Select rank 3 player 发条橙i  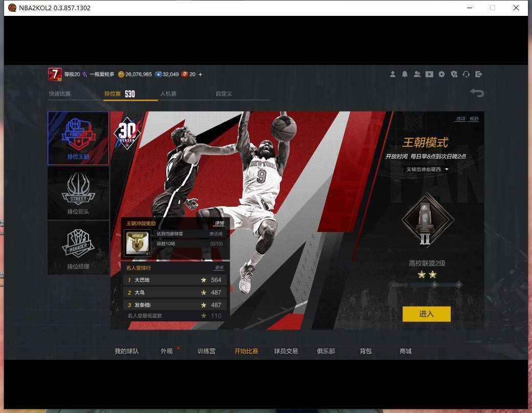(x=175, y=305)
